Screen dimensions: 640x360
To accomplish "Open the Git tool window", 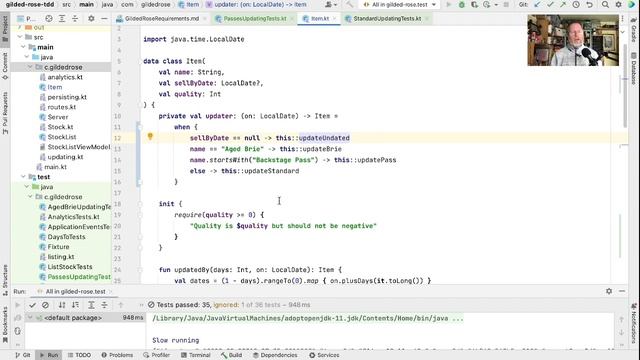I will coord(23,355).
